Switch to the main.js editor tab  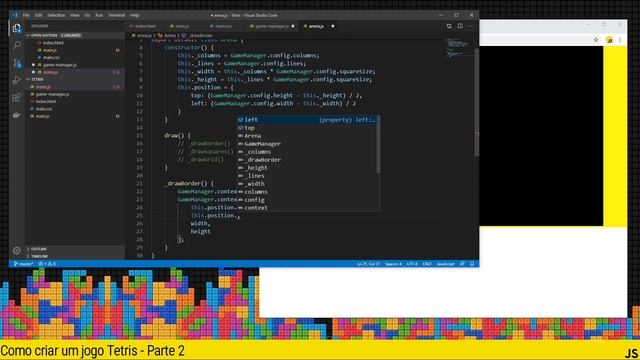(182, 26)
